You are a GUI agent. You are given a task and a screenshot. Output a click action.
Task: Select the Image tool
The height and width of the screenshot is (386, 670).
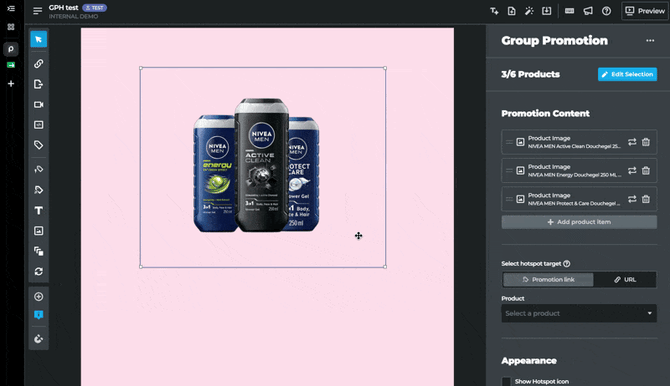coord(38,231)
